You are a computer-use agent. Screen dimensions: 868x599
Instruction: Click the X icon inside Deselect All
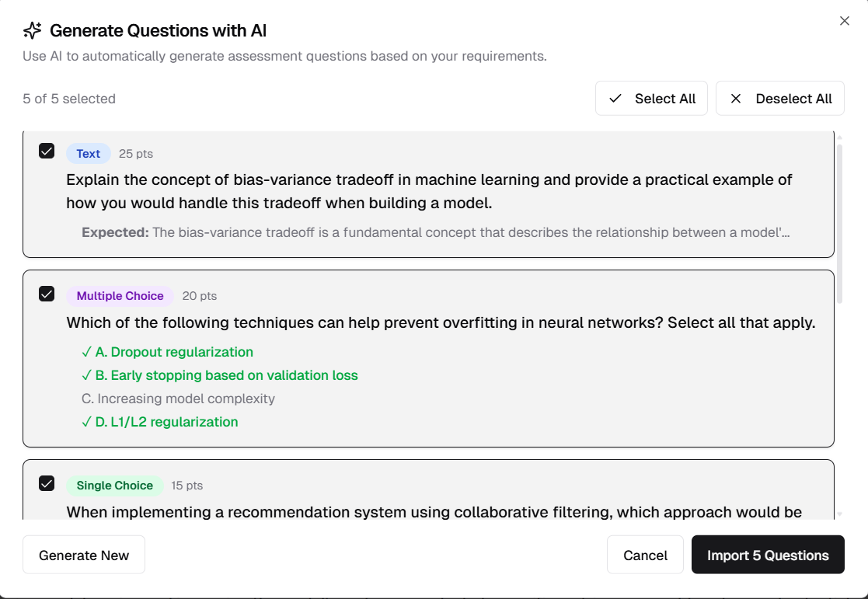pyautogui.click(x=735, y=99)
